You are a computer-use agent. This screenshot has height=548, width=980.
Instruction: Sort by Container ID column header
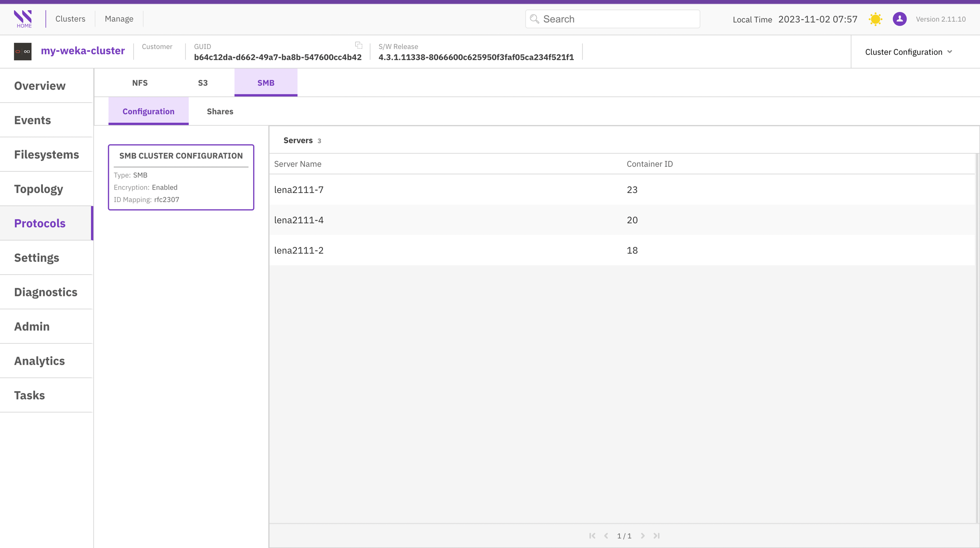(649, 164)
